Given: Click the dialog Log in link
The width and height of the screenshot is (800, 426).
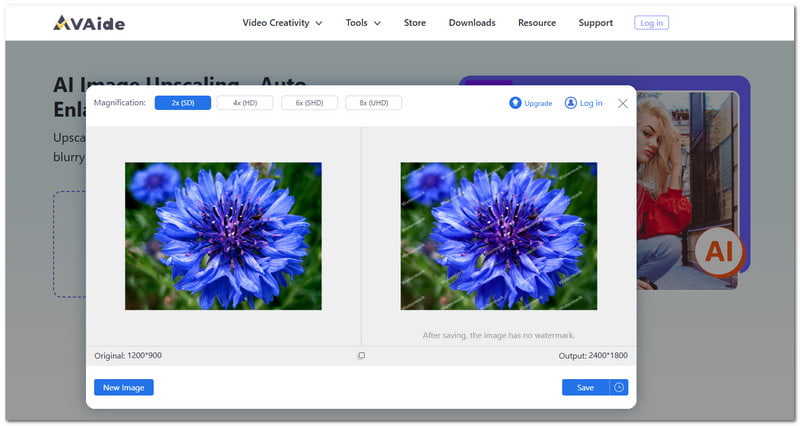Looking at the screenshot, I should pos(591,103).
